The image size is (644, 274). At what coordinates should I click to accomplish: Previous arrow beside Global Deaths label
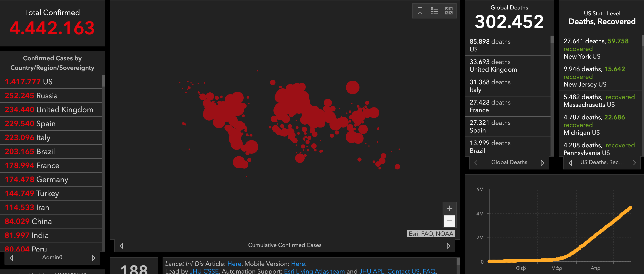(x=476, y=163)
